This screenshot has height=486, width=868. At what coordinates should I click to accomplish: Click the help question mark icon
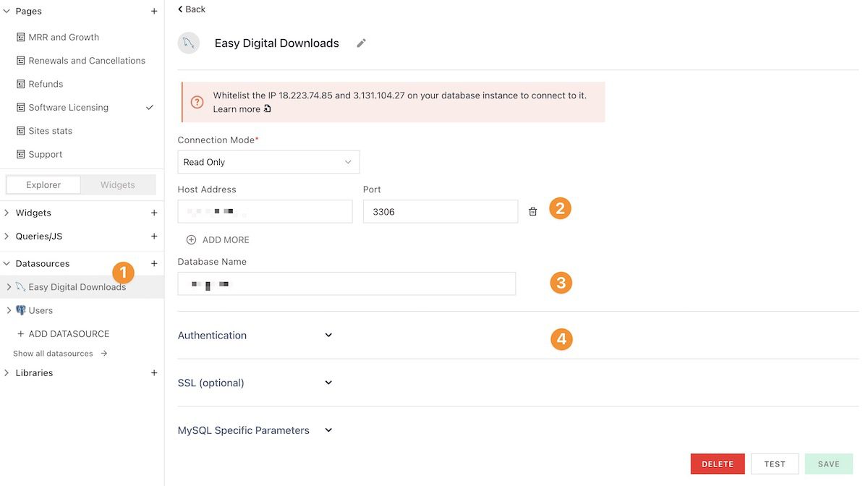(x=197, y=102)
